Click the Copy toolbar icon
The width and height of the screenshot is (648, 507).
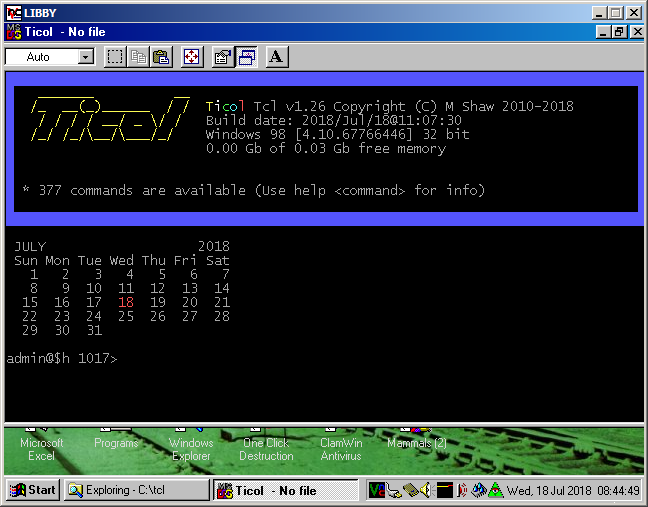pyautogui.click(x=138, y=57)
